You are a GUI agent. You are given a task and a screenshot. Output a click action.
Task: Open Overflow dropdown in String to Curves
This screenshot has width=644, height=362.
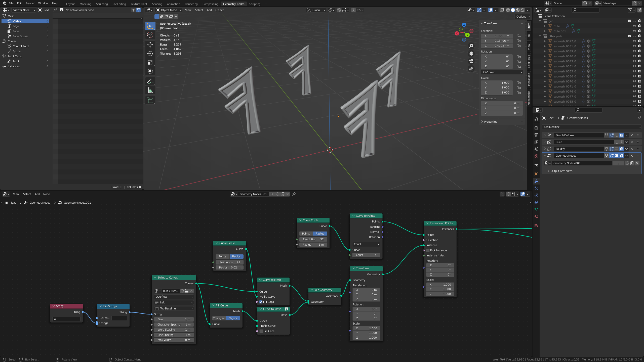(x=174, y=297)
